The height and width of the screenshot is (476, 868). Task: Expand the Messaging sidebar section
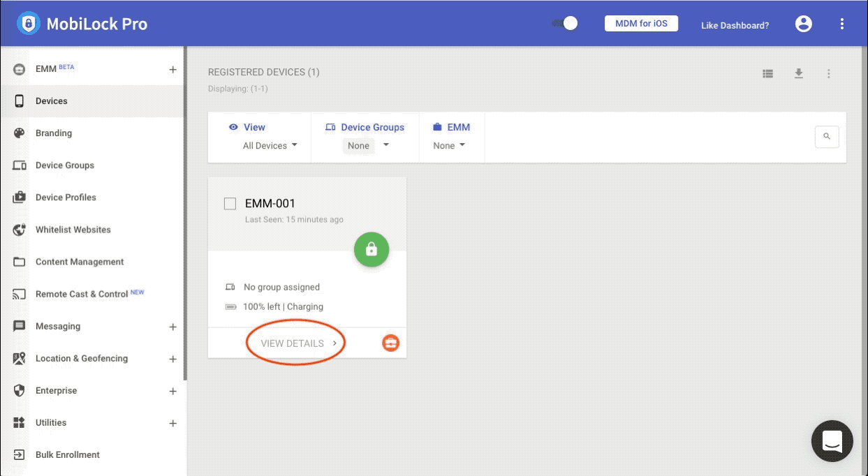173,327
